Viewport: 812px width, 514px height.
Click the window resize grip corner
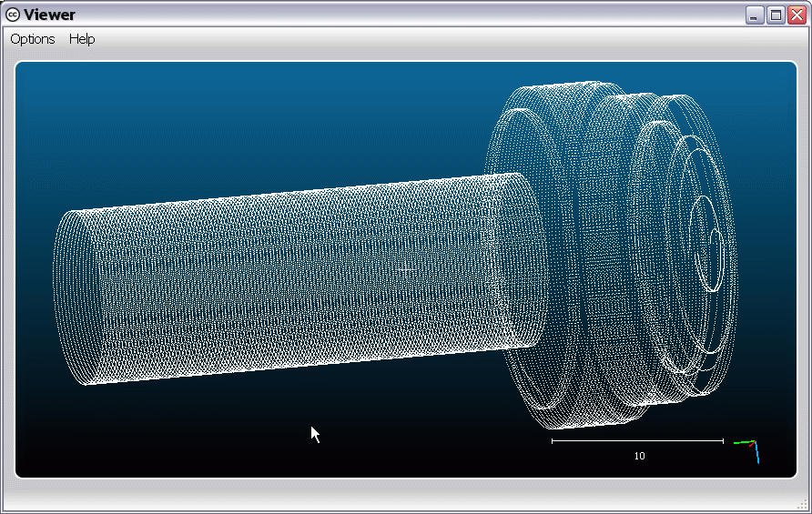click(x=803, y=506)
